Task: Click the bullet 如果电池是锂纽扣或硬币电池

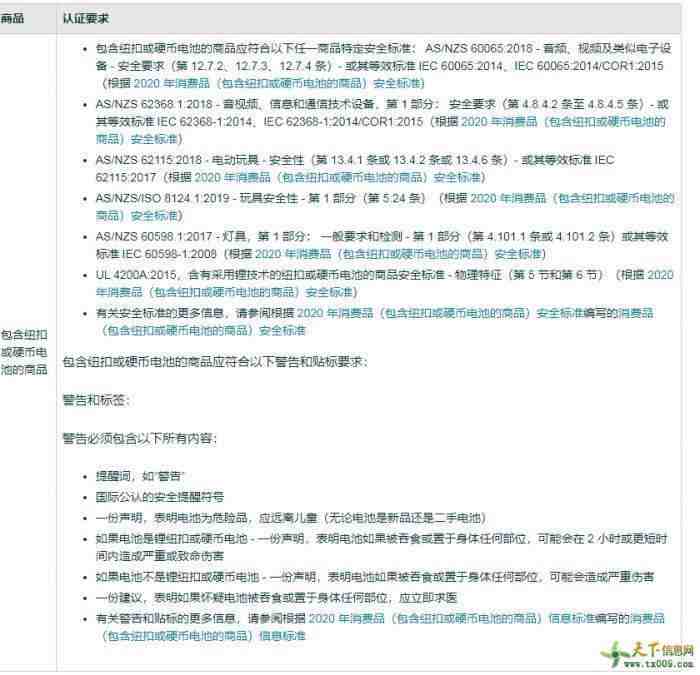Action: click(382, 548)
